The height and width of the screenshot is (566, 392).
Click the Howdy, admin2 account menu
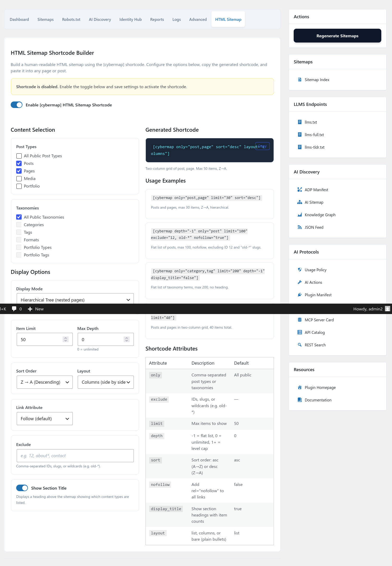[x=371, y=309]
